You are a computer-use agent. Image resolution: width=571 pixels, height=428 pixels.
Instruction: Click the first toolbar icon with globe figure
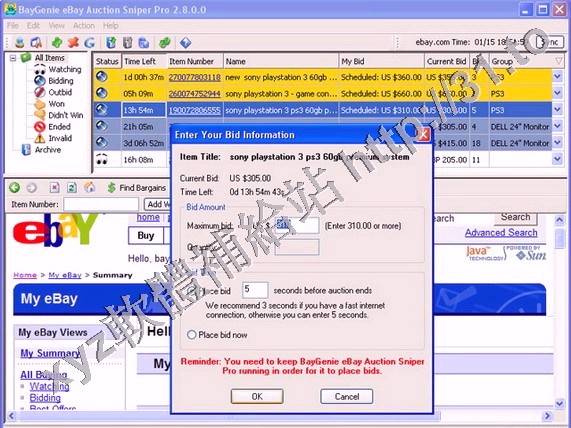click(20, 43)
